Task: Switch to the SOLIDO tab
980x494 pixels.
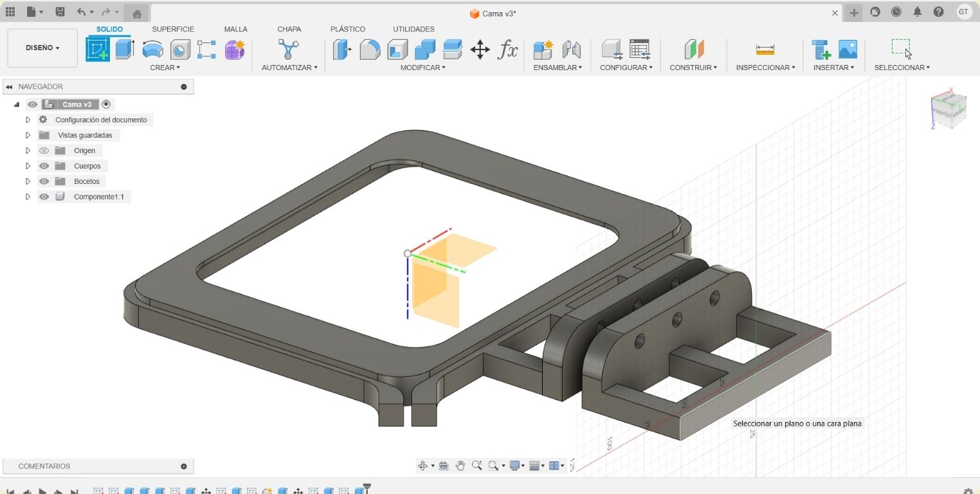Action: [109, 29]
